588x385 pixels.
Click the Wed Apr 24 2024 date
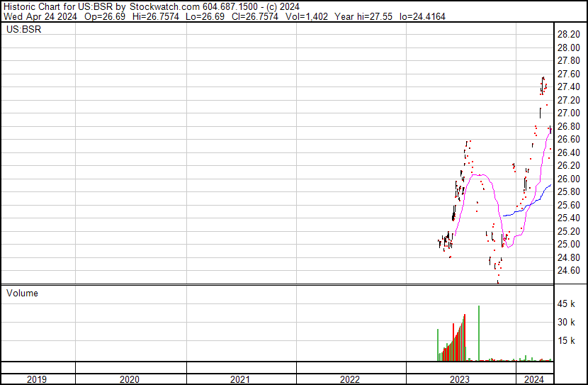click(40, 17)
